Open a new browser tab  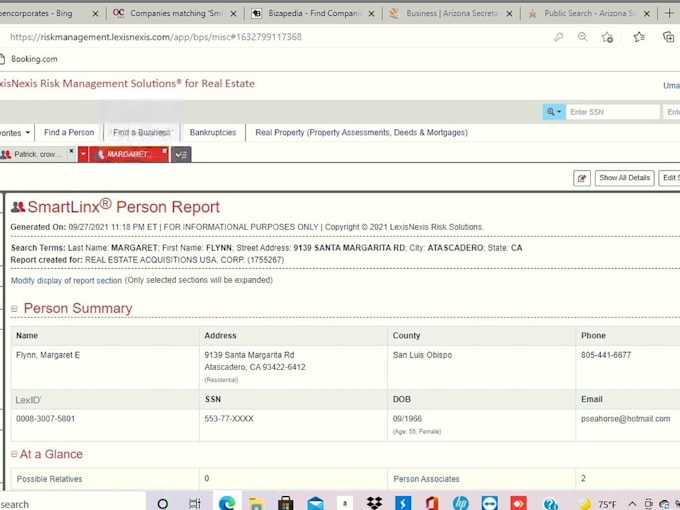(670, 13)
